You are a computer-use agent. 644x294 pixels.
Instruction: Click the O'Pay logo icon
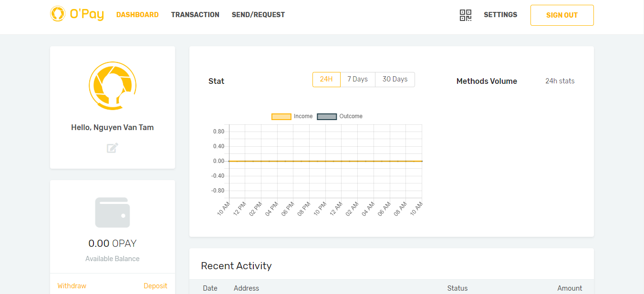(x=58, y=14)
